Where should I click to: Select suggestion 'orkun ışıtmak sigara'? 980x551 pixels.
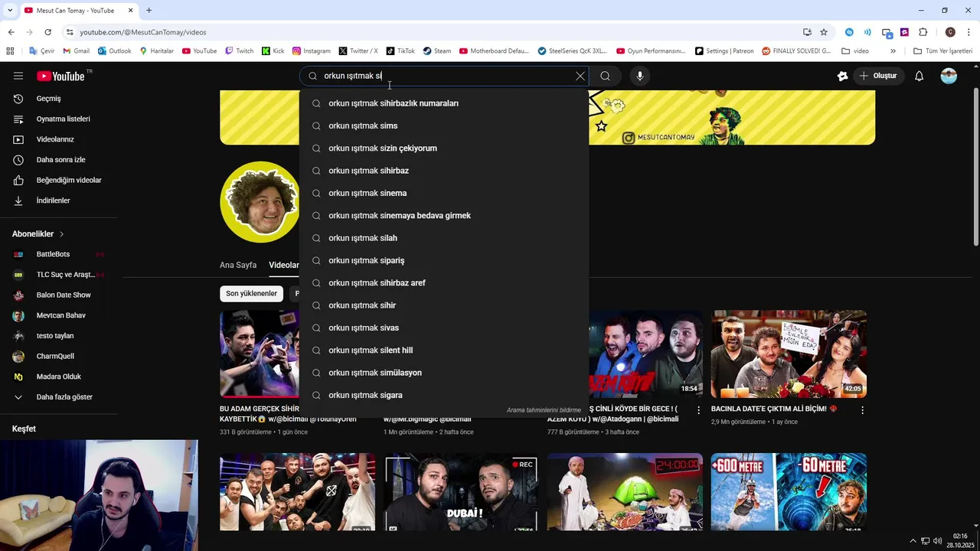(x=444, y=395)
